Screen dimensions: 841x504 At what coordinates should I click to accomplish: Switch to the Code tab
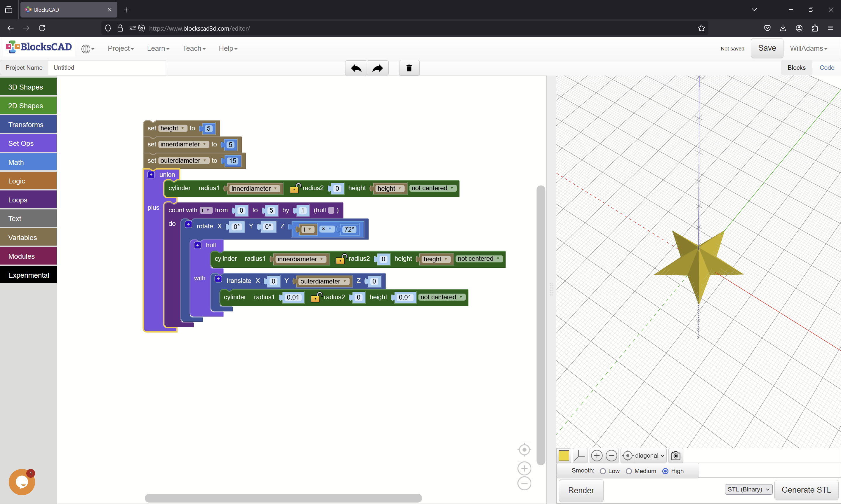[x=826, y=68]
